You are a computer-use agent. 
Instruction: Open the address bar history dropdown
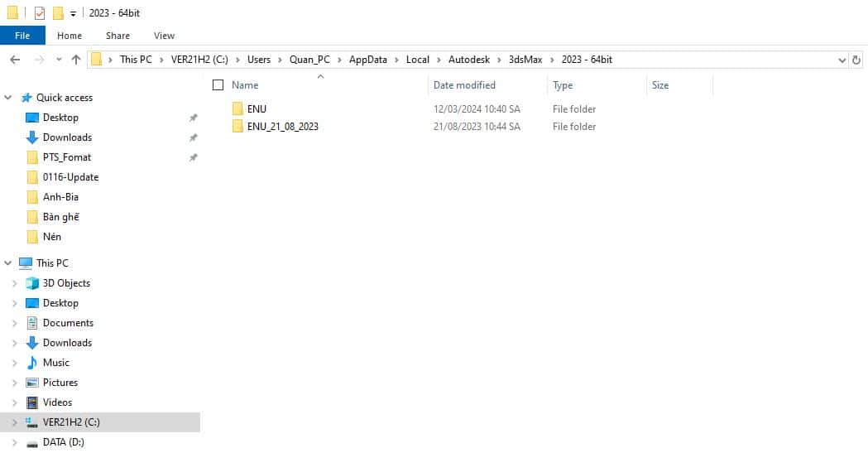pos(842,60)
